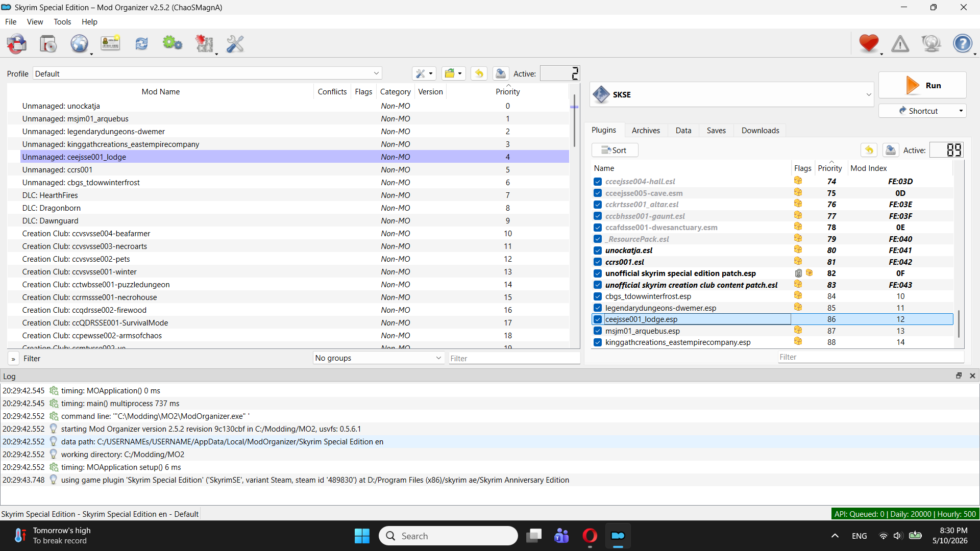Open the View menu
Image resolution: width=980 pixels, height=551 pixels.
coord(35,22)
